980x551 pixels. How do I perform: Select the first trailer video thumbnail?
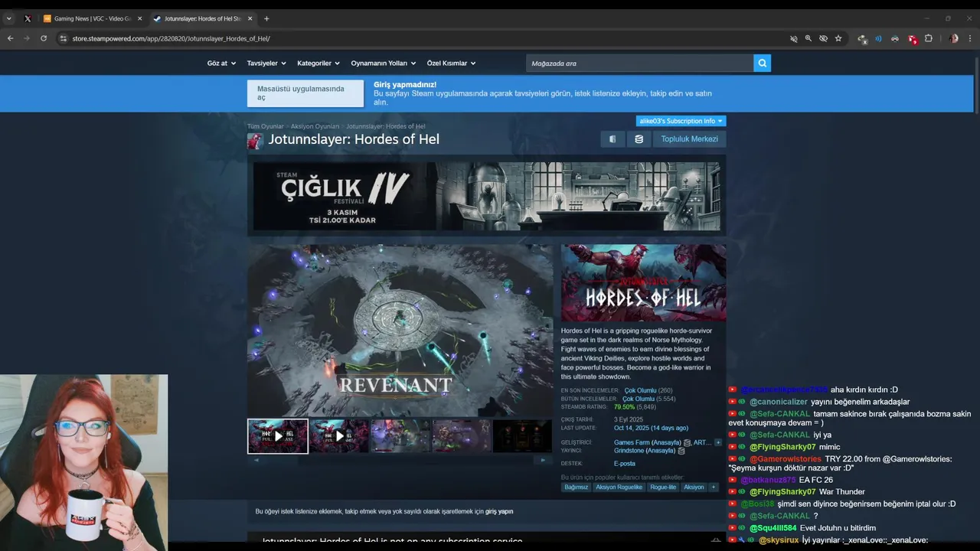278,435
